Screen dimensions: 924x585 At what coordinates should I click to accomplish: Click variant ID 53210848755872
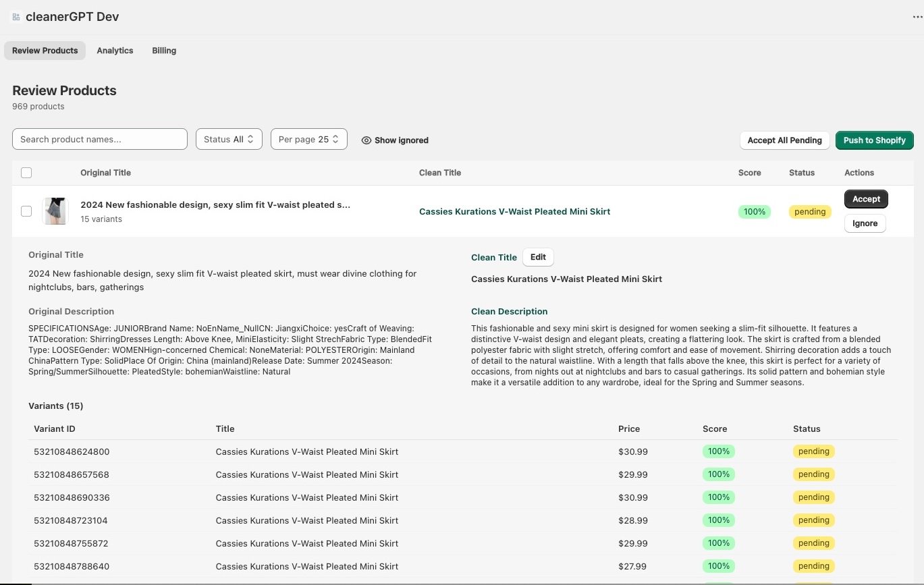click(x=71, y=544)
